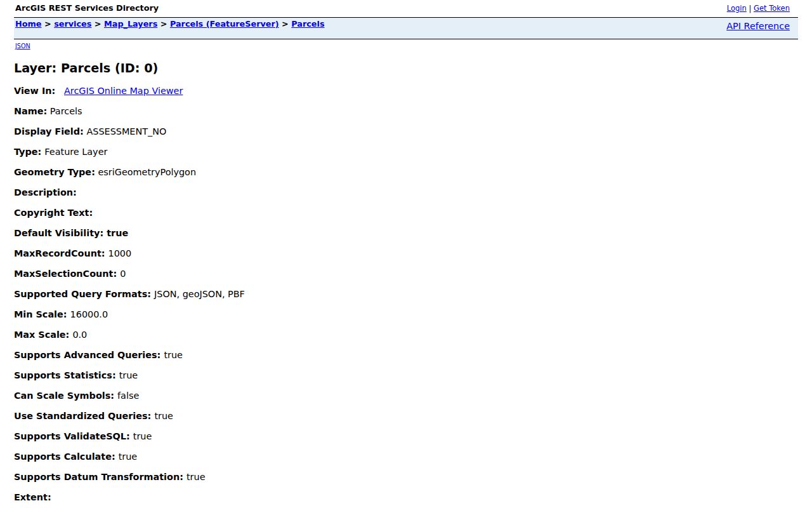Select the Min Scale value 16000.0
This screenshot has width=812, height=508.
(x=89, y=314)
